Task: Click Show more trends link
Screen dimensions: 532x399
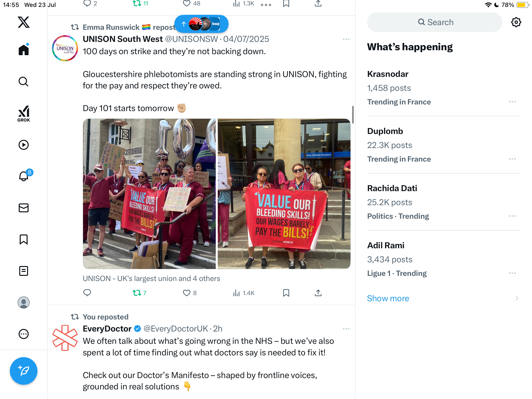Action: pos(388,298)
